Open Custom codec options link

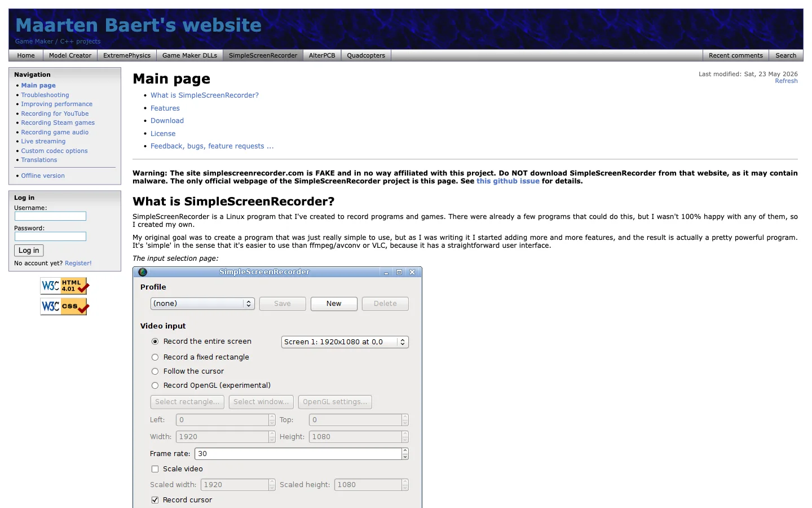coord(54,151)
